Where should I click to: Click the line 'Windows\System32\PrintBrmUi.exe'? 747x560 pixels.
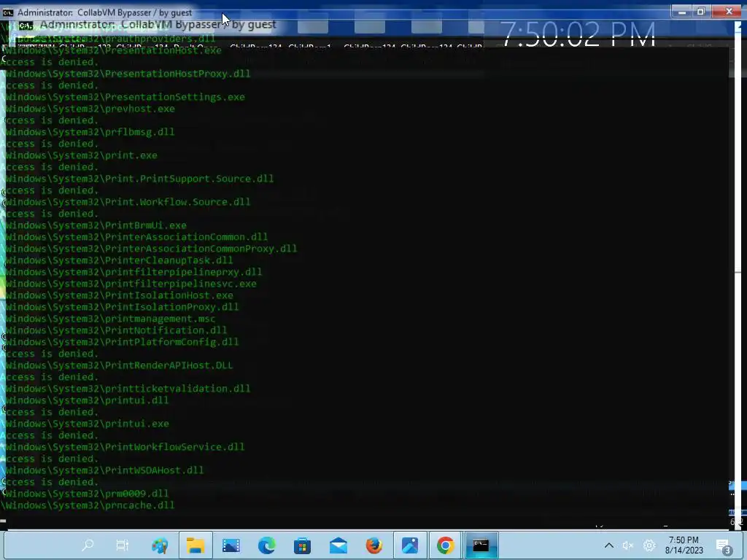pos(96,225)
